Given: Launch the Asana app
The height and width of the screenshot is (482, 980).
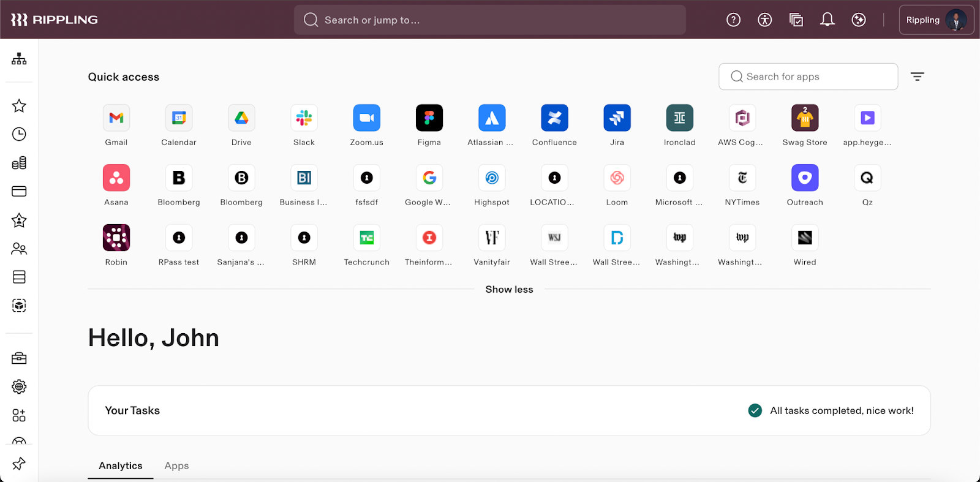Looking at the screenshot, I should [x=116, y=178].
